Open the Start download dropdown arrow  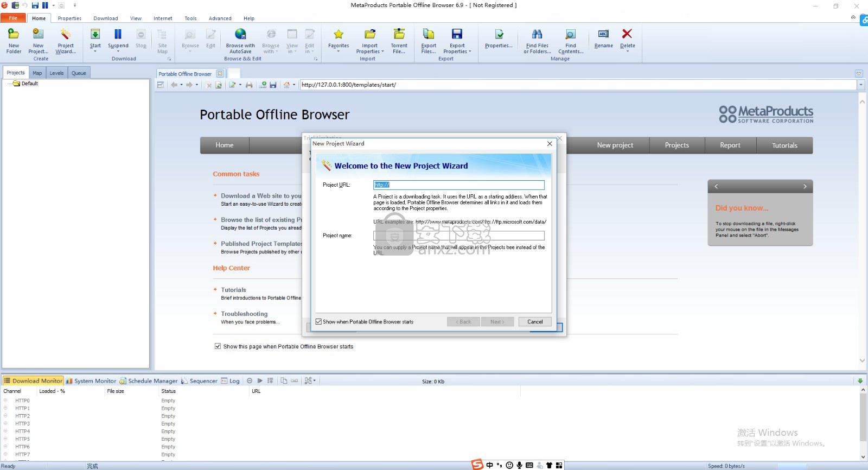95,52
